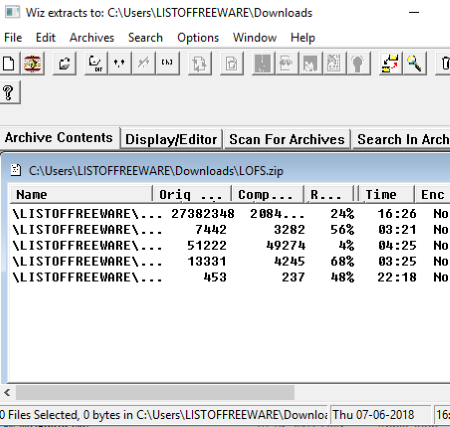This screenshot has height=427, width=450.
Task: Click the 22:18 time cell
Action: point(397,277)
